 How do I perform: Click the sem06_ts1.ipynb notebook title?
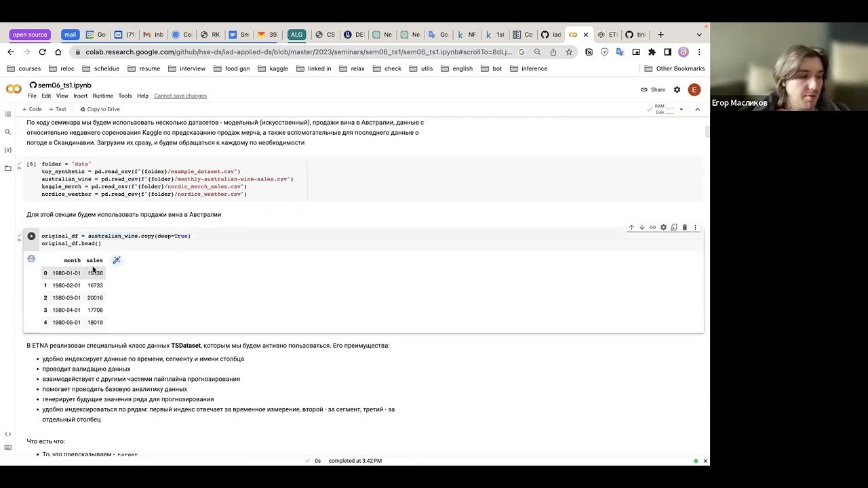coord(64,85)
